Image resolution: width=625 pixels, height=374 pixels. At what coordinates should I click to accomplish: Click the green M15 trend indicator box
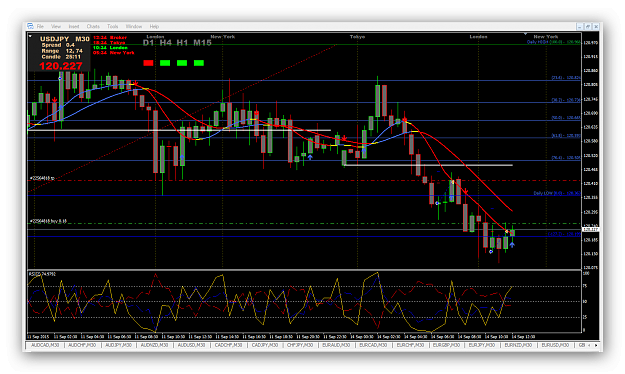click(x=199, y=63)
